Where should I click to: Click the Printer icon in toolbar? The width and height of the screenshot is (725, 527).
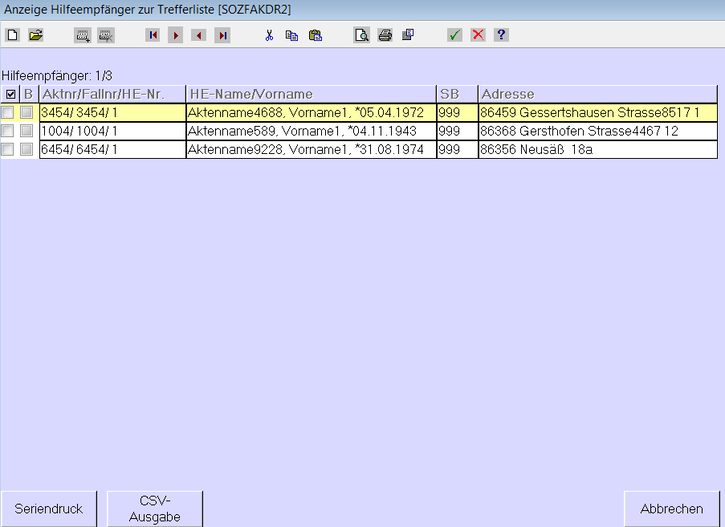point(385,35)
